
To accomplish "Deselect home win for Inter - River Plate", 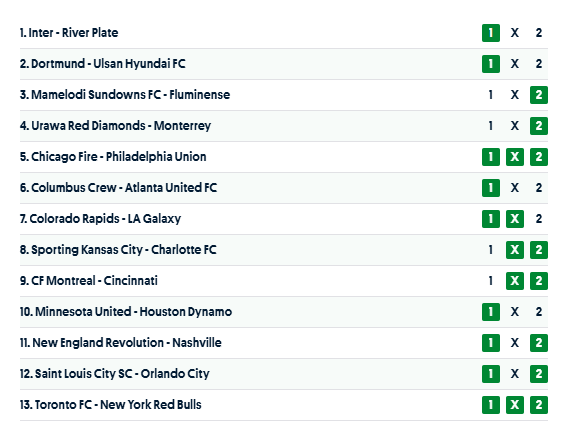I will pyautogui.click(x=491, y=33).
